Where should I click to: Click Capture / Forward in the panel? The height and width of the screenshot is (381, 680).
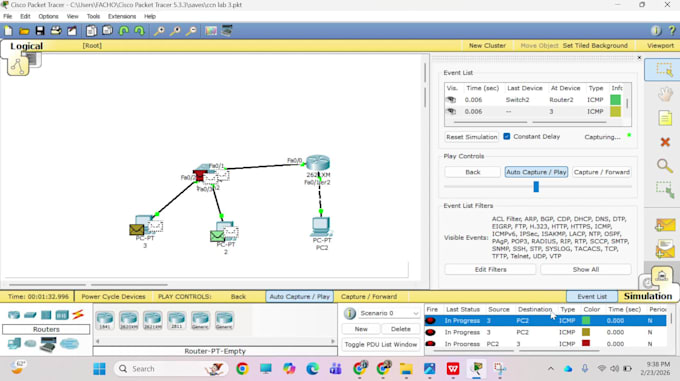(602, 172)
